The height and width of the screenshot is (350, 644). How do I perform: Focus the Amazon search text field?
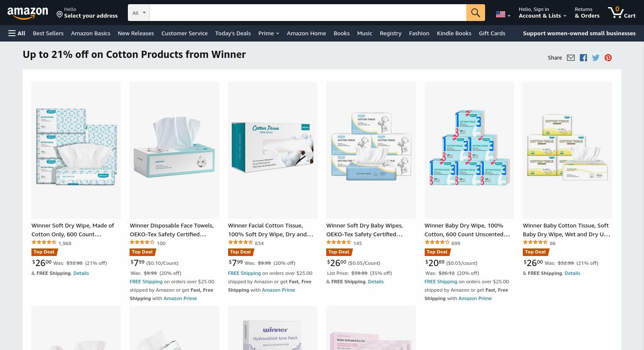click(308, 13)
